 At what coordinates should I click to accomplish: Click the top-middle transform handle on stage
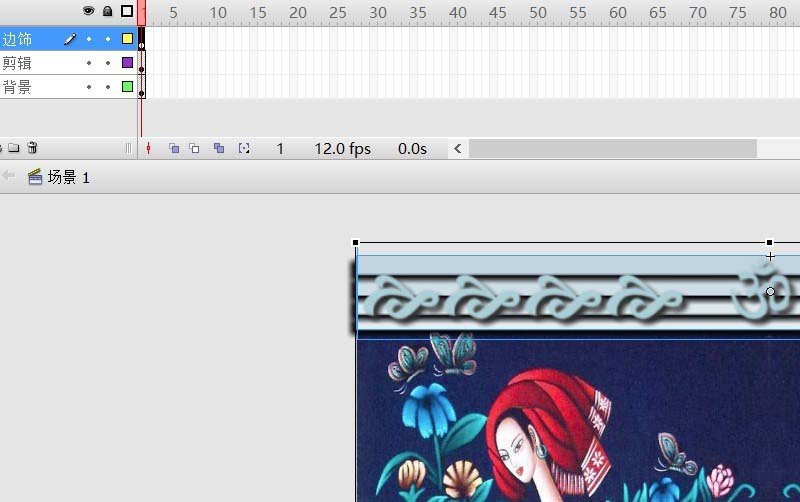click(769, 242)
